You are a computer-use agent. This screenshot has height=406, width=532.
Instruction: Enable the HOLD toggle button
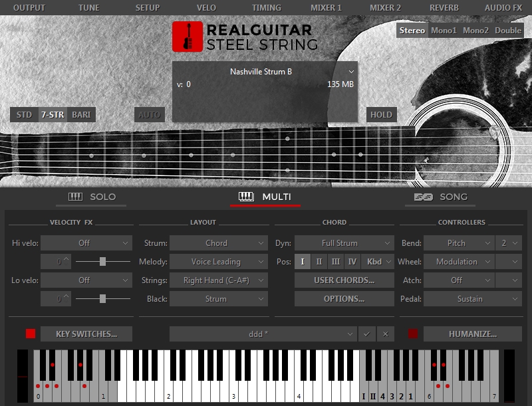pyautogui.click(x=381, y=114)
